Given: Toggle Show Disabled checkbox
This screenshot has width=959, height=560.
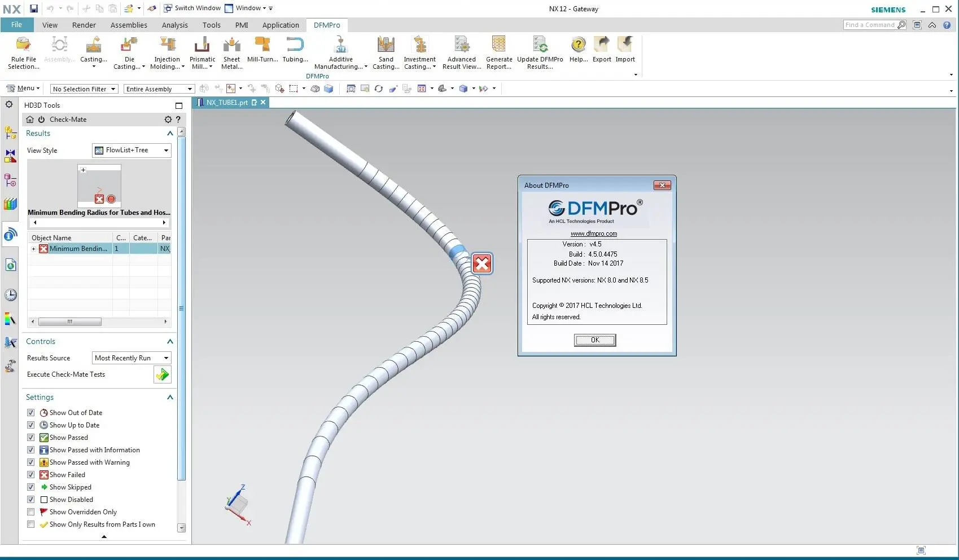Looking at the screenshot, I should [31, 500].
